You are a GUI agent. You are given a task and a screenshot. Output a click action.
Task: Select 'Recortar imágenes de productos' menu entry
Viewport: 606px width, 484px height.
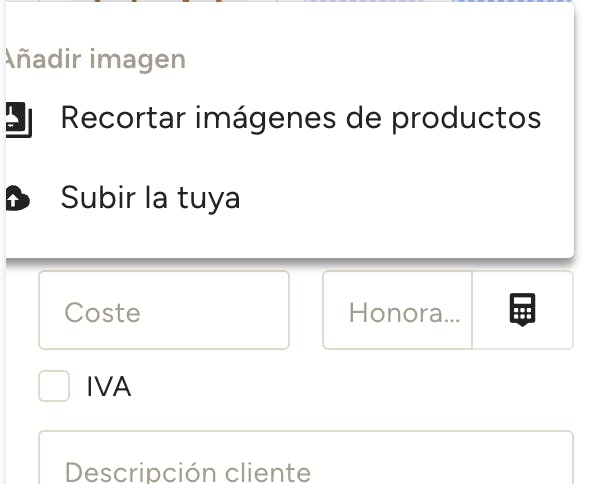[x=300, y=118]
